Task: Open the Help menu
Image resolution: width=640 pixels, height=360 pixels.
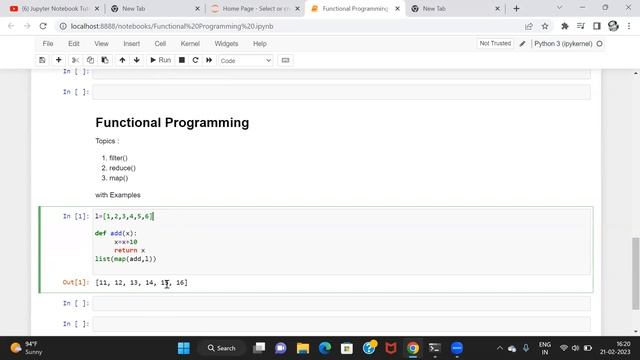Action: [260, 44]
